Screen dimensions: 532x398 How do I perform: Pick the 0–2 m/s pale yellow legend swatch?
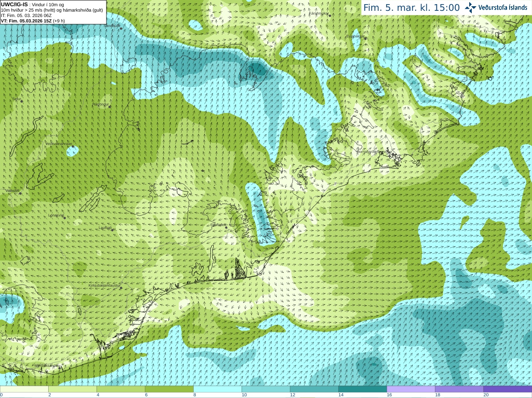coord(24,389)
